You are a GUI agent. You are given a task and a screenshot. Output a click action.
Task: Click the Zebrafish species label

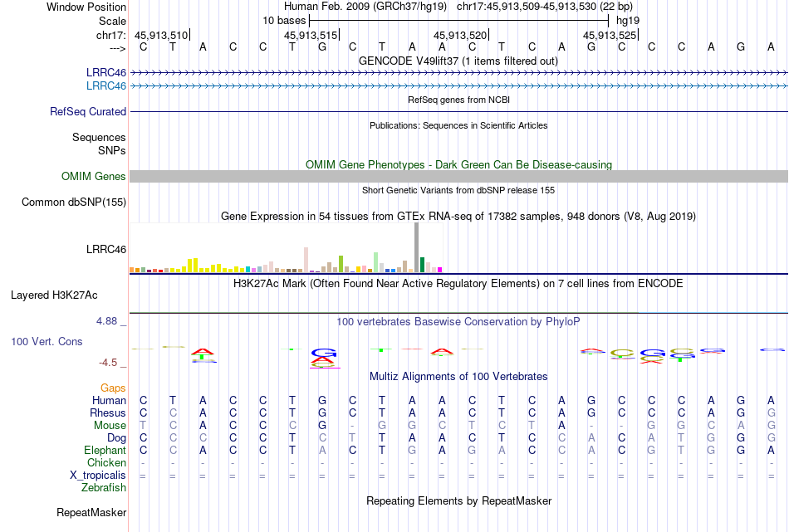[x=104, y=487]
